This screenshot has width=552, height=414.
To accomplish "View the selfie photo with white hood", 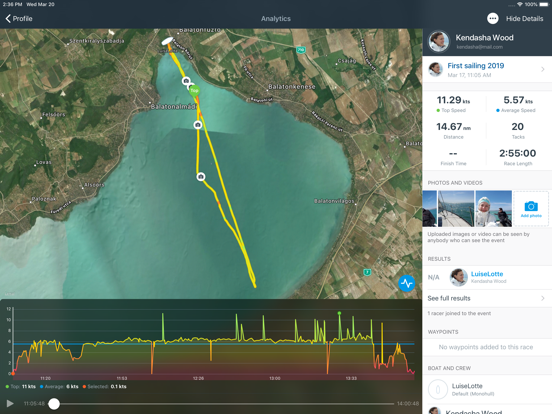I will point(494,208).
